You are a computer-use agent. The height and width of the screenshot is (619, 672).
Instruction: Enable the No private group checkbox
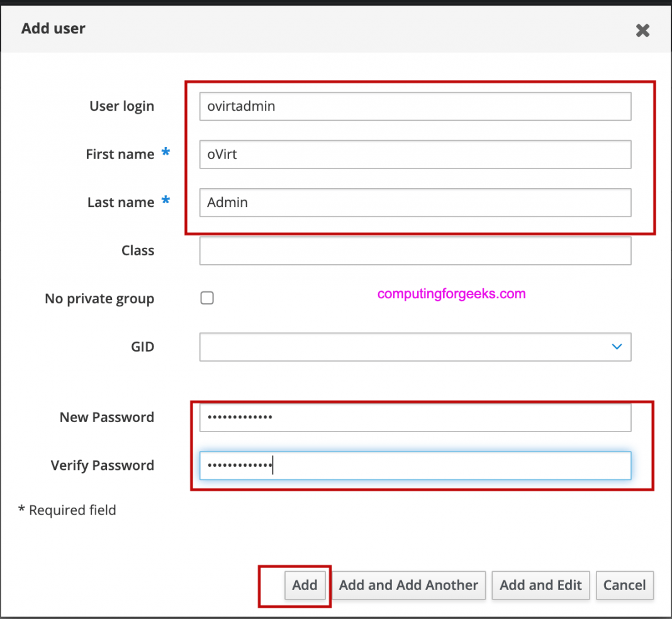(x=207, y=298)
